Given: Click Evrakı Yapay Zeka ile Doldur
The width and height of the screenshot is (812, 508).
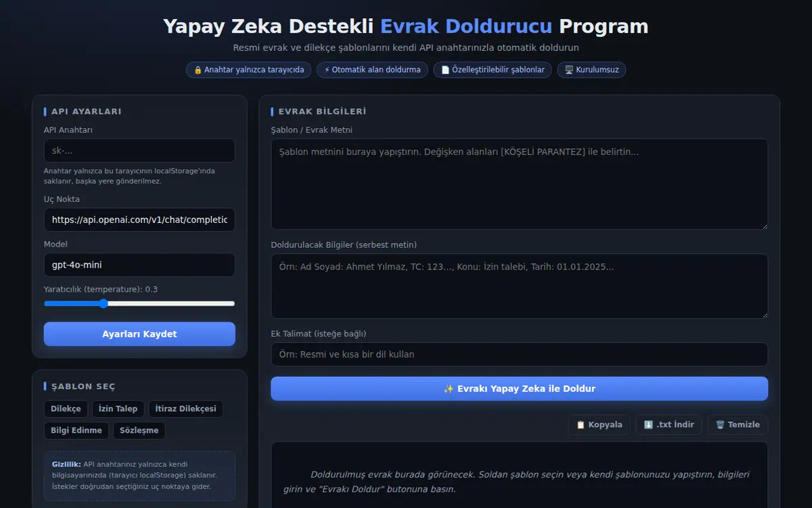Looking at the screenshot, I should pyautogui.click(x=519, y=389).
